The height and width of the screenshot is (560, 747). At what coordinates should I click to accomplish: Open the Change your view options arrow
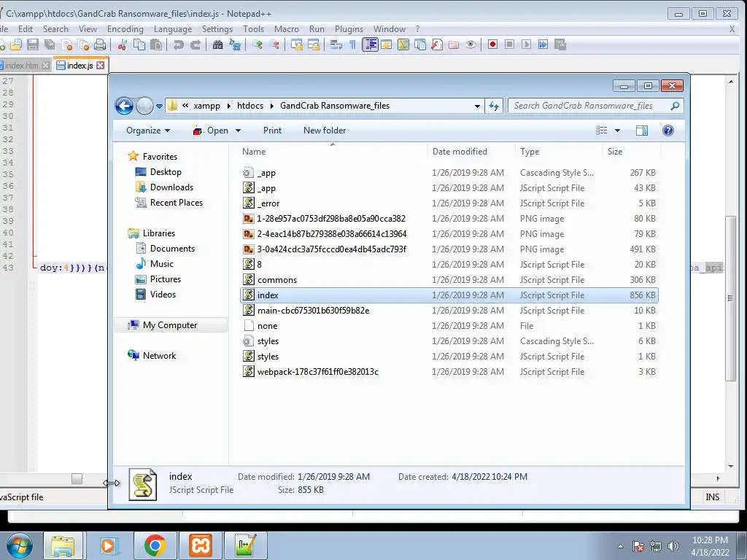[x=617, y=131]
